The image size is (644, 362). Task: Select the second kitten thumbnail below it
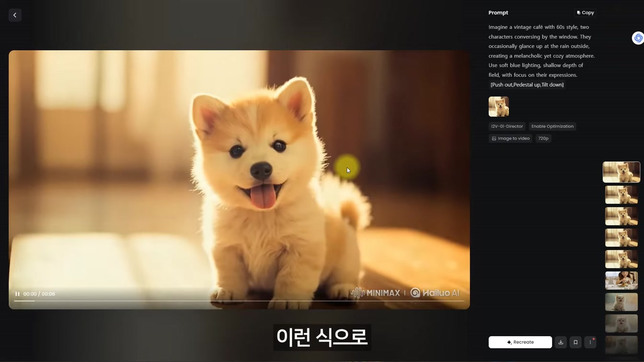pyautogui.click(x=621, y=324)
